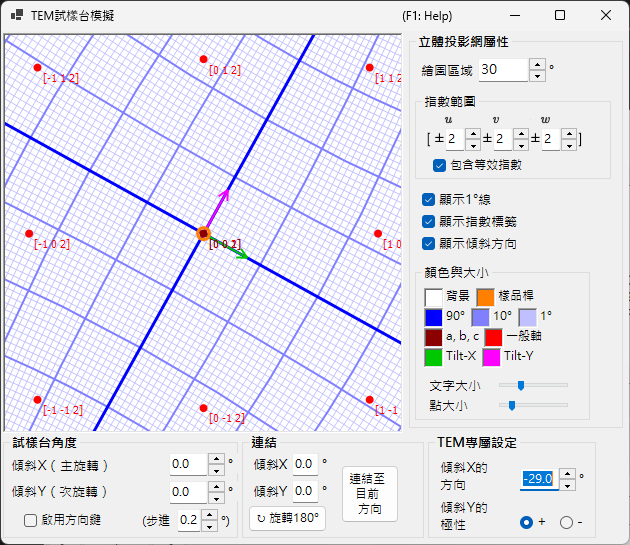Click the w index range field
This screenshot has height=545, width=630.
click(x=551, y=139)
